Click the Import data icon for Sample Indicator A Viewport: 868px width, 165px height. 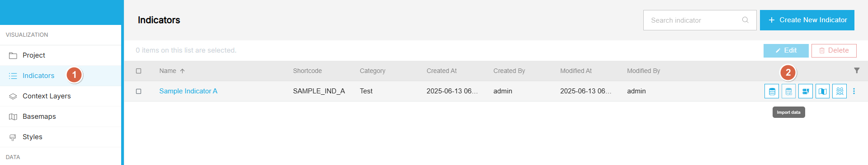coord(788,92)
